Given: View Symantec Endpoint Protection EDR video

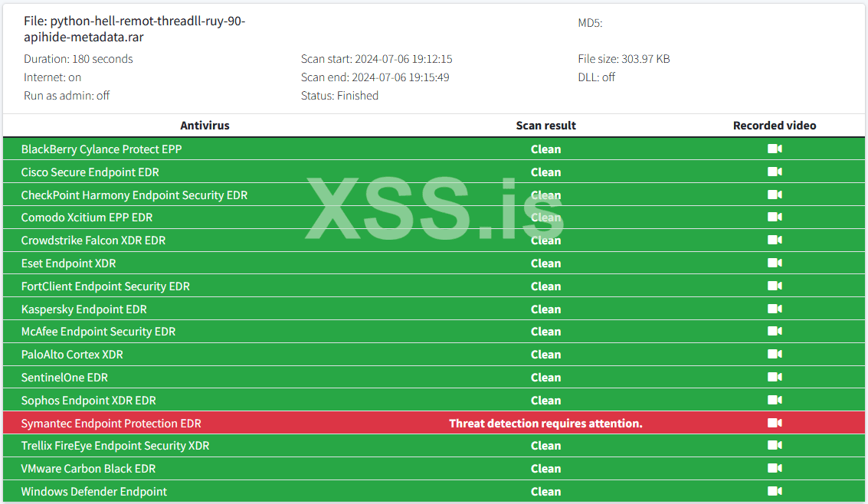Looking at the screenshot, I should (775, 424).
